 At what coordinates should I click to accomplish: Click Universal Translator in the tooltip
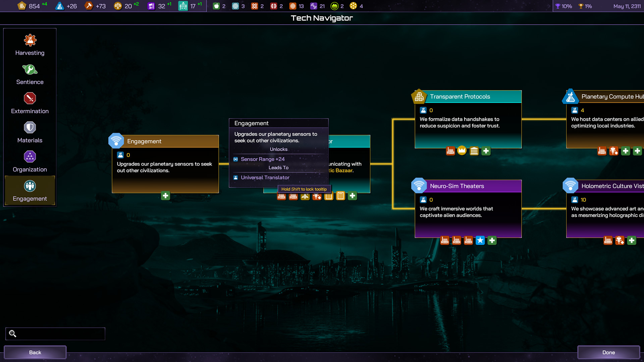tap(265, 178)
